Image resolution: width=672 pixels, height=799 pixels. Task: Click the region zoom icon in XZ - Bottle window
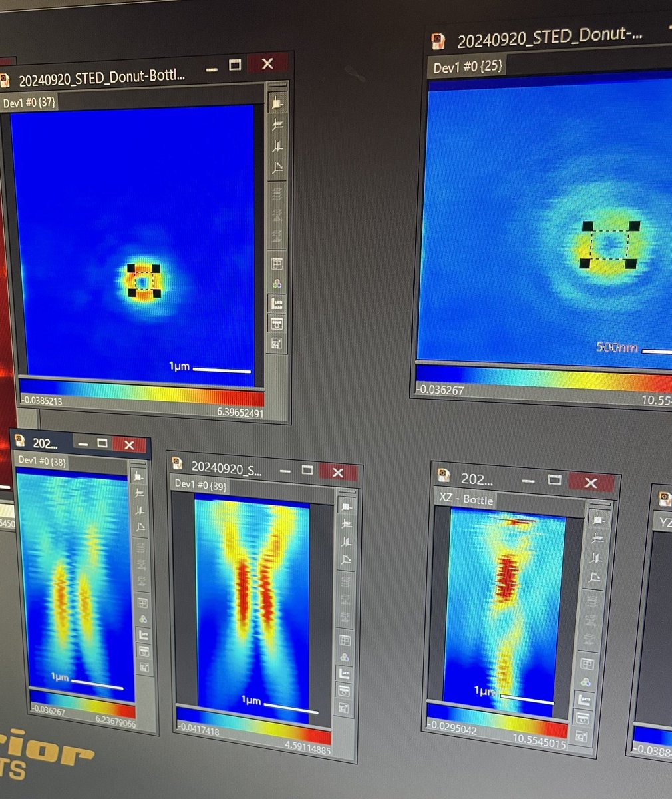[582, 736]
